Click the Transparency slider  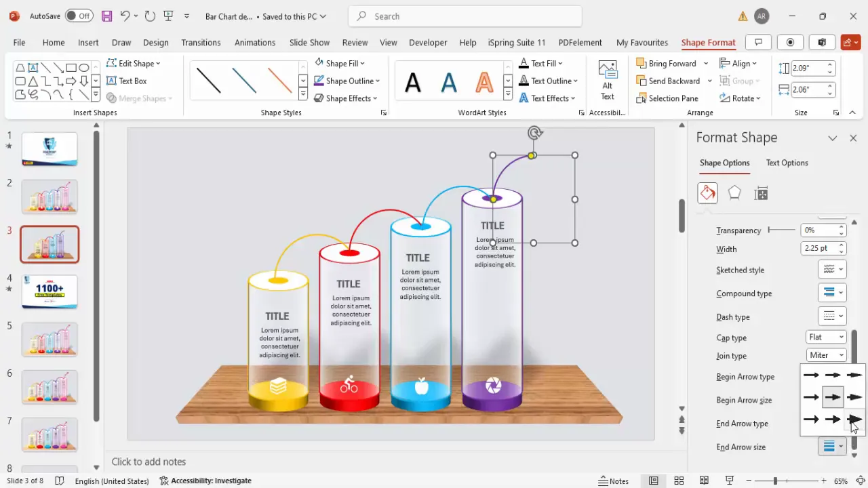[x=781, y=230]
